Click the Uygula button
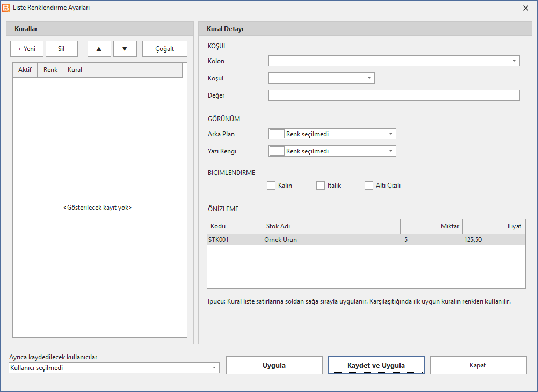The image size is (538, 392). click(274, 365)
